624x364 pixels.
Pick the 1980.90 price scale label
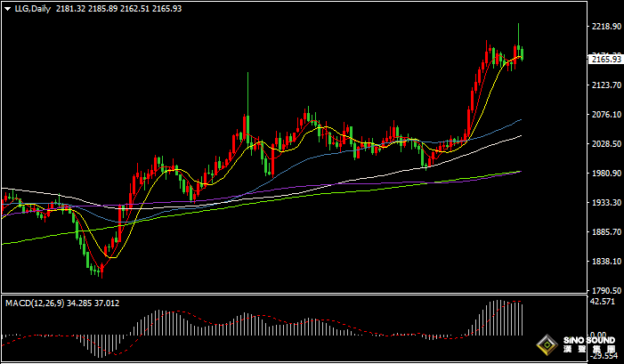605,174
